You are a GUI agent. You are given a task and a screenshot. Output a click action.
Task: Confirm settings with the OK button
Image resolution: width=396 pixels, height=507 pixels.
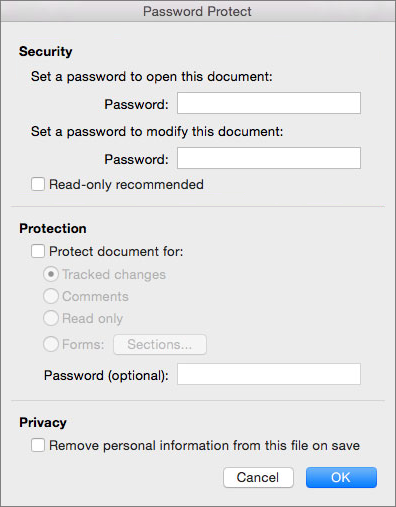click(341, 477)
